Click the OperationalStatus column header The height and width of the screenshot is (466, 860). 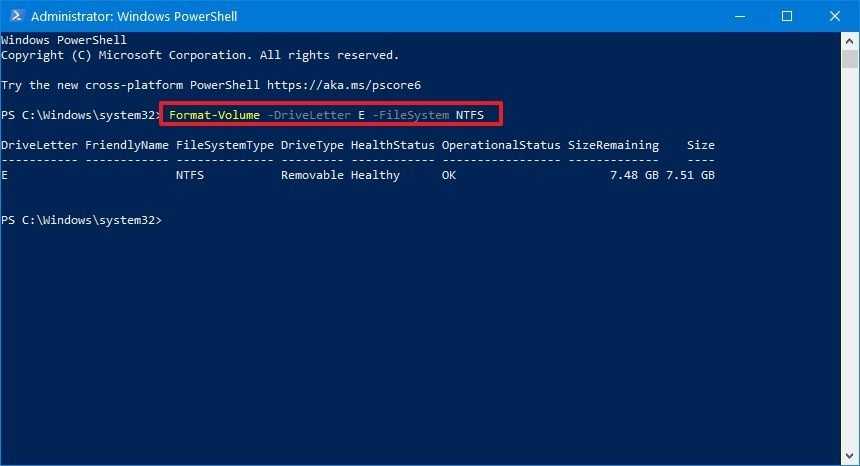[501, 145]
